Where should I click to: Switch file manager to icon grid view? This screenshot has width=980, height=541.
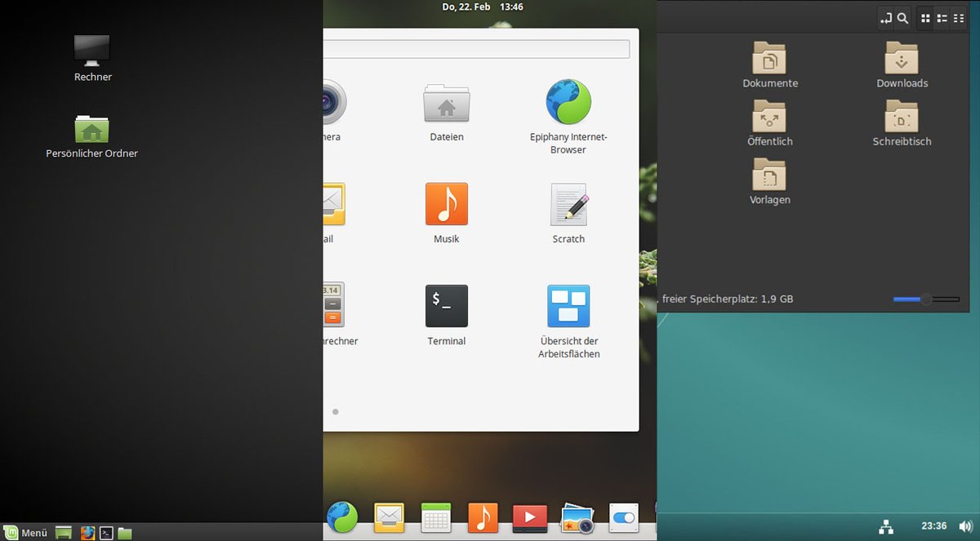pyautogui.click(x=925, y=18)
